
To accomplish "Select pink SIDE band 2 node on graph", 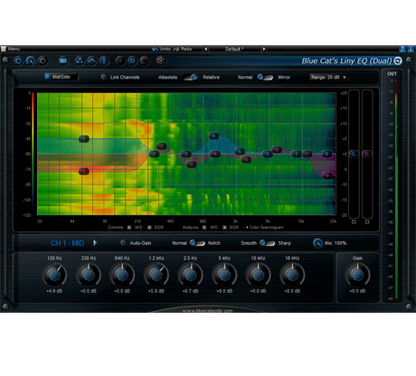I will tap(162, 146).
